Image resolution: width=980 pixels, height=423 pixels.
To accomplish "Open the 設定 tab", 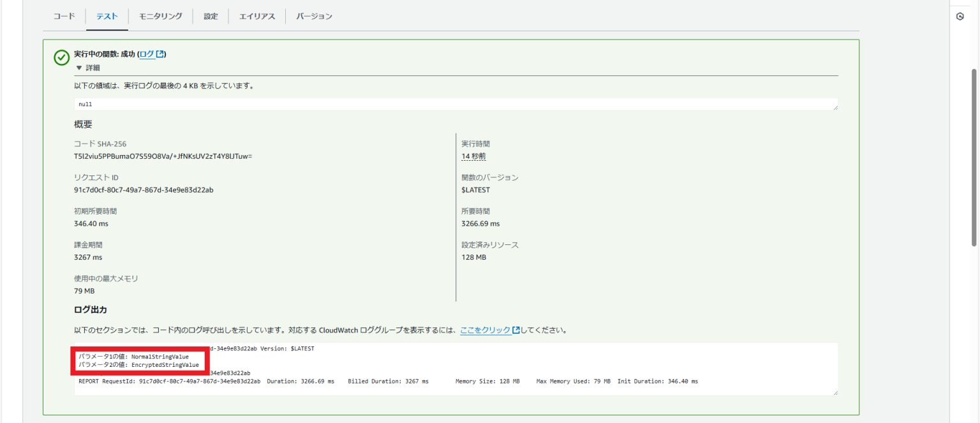I will coord(211,16).
